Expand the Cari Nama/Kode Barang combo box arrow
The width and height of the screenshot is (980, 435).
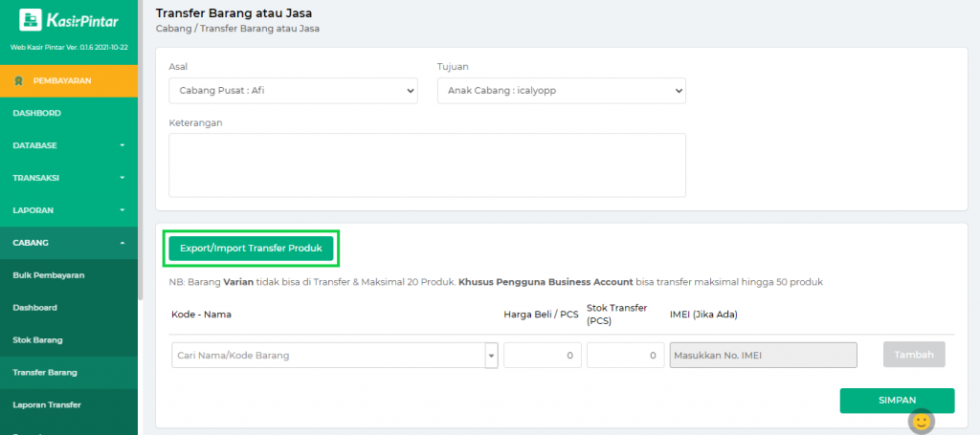click(x=492, y=356)
